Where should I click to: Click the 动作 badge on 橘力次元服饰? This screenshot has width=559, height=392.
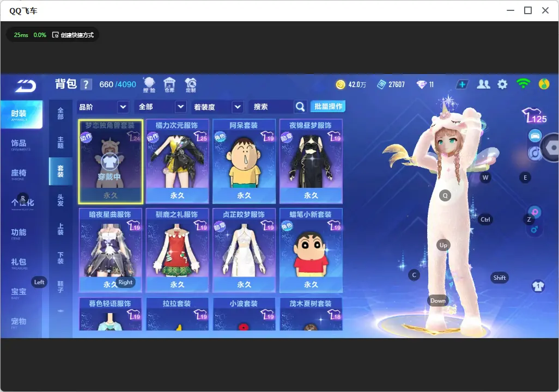[153, 137]
